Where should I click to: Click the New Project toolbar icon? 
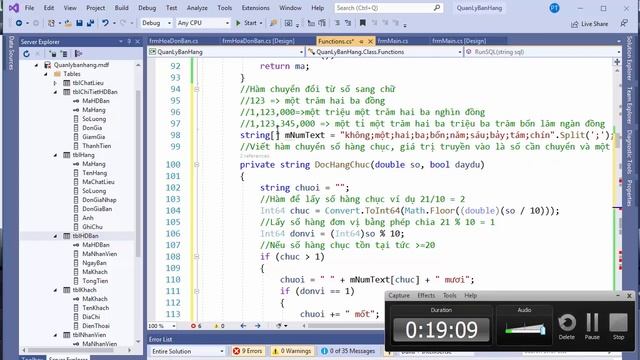(x=51, y=23)
